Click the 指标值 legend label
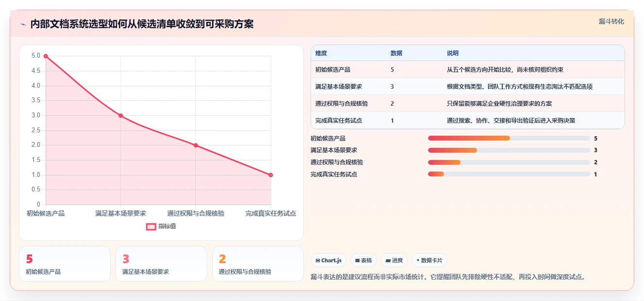Viewport: 644px width, 301px height. pos(167,226)
